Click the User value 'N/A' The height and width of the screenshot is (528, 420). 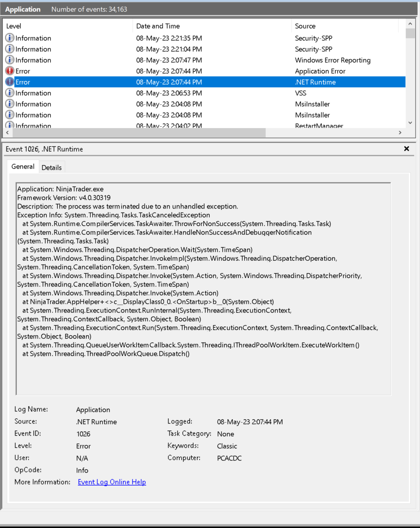82,458
